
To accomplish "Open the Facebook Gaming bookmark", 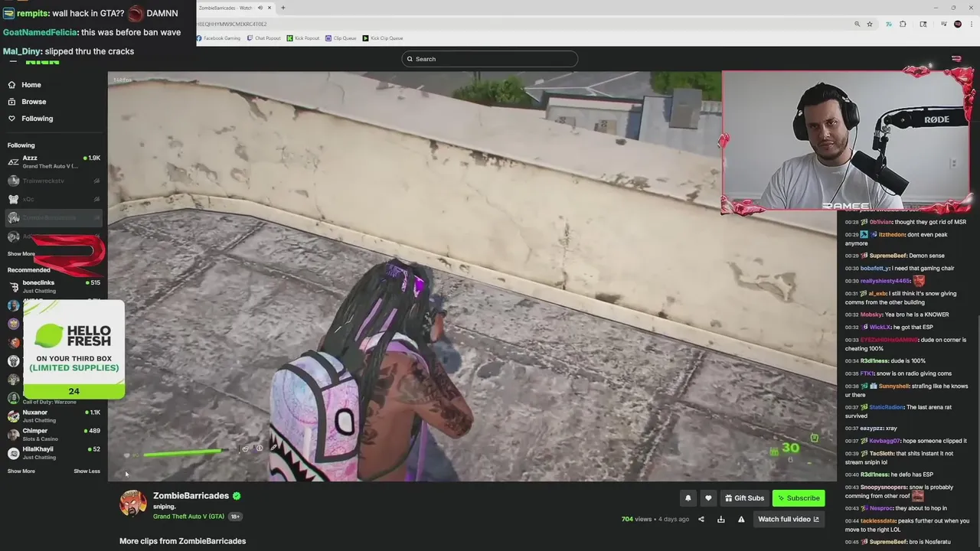I will pyautogui.click(x=218, y=38).
